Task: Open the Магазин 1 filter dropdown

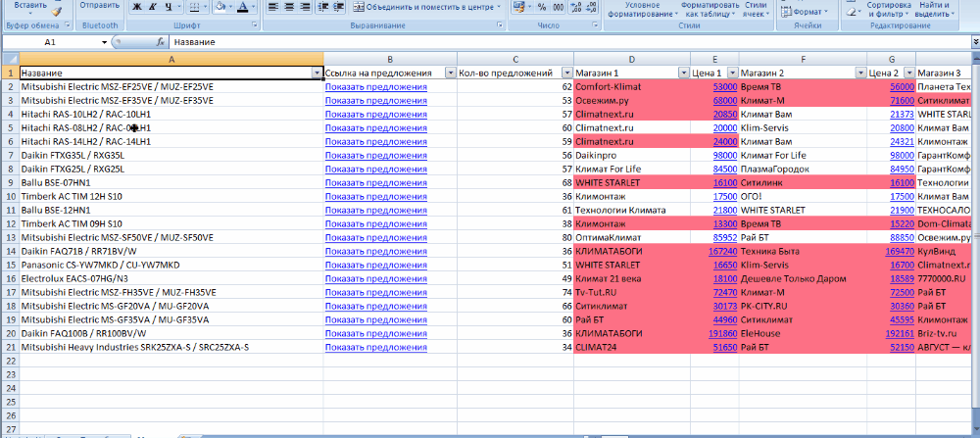Action: click(x=684, y=73)
